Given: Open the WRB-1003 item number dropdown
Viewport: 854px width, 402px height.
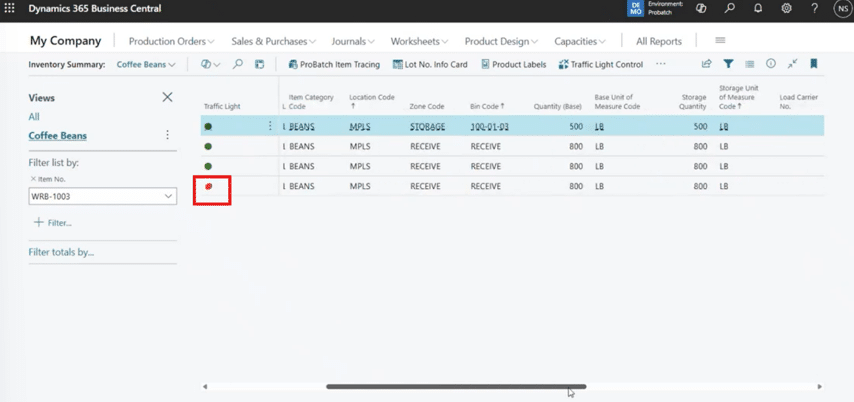Looking at the screenshot, I should point(168,197).
